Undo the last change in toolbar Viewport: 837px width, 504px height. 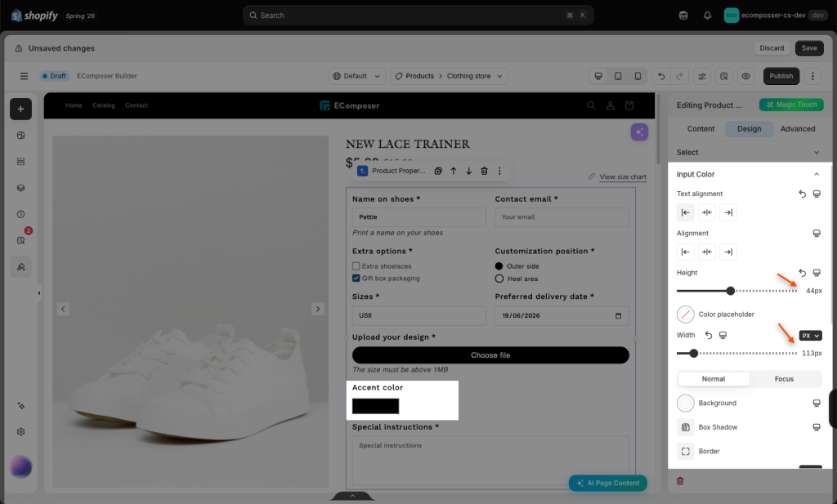click(661, 76)
